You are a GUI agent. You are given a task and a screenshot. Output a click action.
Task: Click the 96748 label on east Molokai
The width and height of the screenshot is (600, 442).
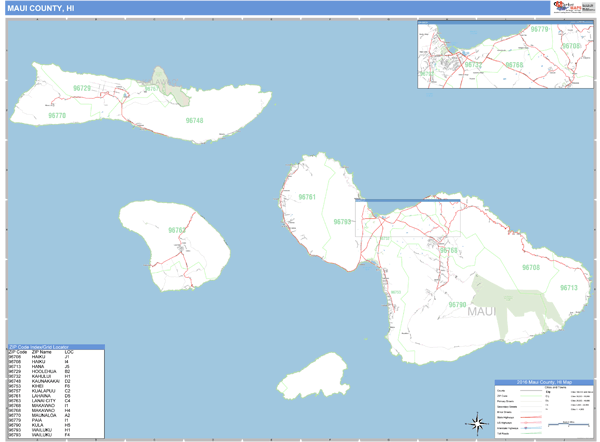click(x=194, y=121)
